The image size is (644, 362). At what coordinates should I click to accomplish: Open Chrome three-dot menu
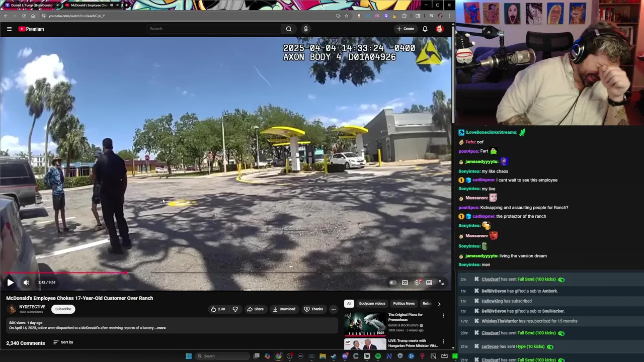click(450, 16)
